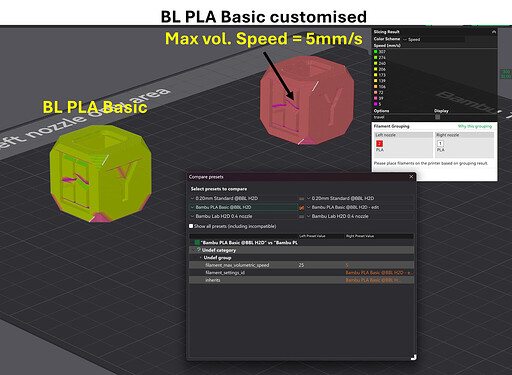This screenshot has height=375, width=512.
Task: Click the 307 speed legend swatch
Action: point(376,52)
